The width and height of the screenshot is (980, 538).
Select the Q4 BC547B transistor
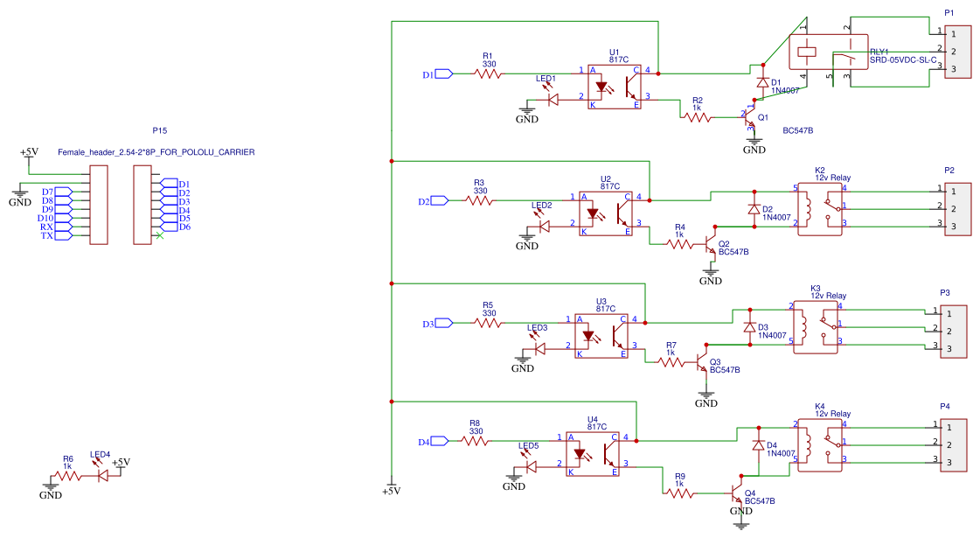coord(738,494)
